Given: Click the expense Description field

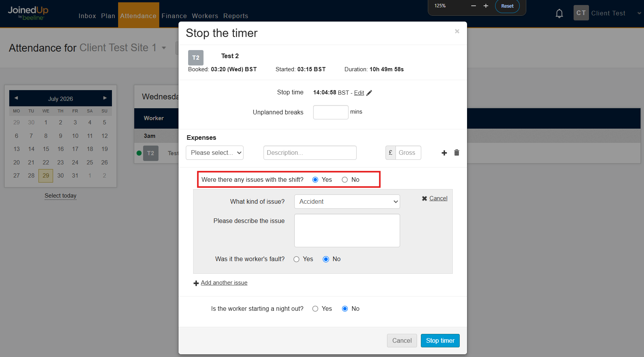Looking at the screenshot, I should pos(310,153).
